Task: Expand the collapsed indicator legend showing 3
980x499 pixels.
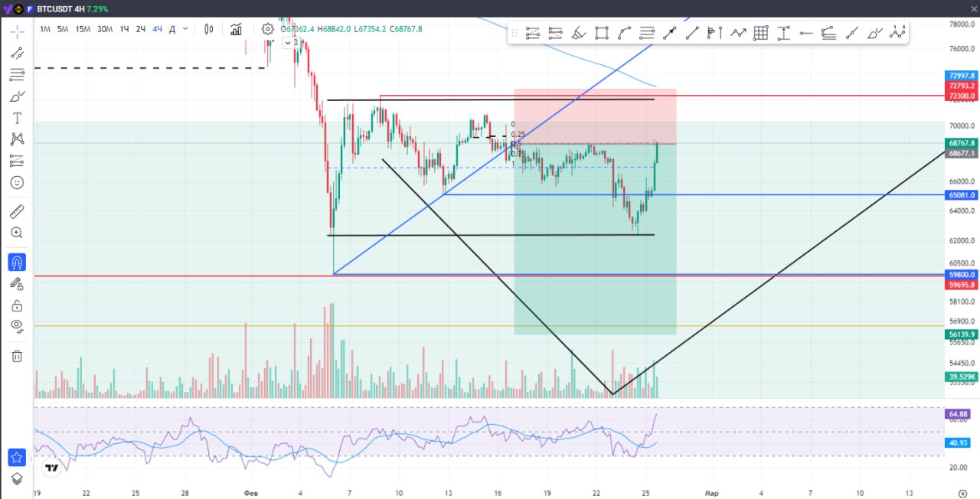Action: 292,43
